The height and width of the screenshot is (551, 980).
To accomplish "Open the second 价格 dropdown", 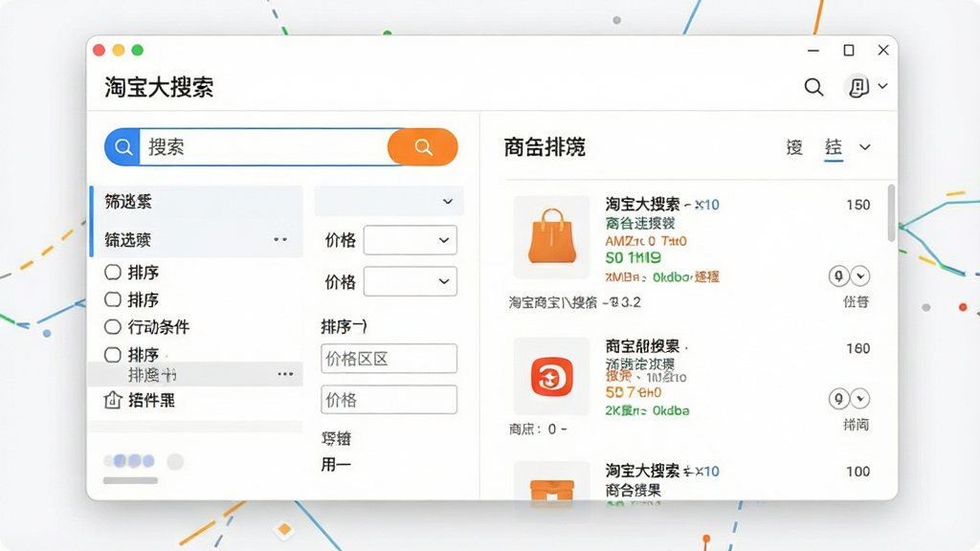I will click(x=410, y=281).
